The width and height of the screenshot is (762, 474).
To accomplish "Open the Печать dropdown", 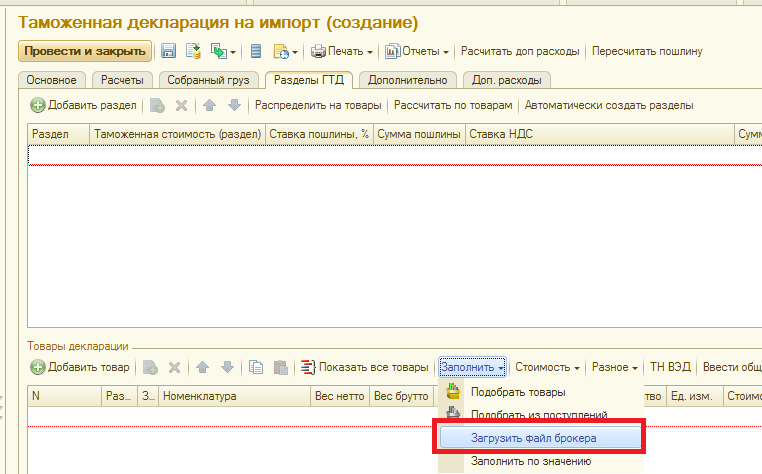I will [x=342, y=51].
